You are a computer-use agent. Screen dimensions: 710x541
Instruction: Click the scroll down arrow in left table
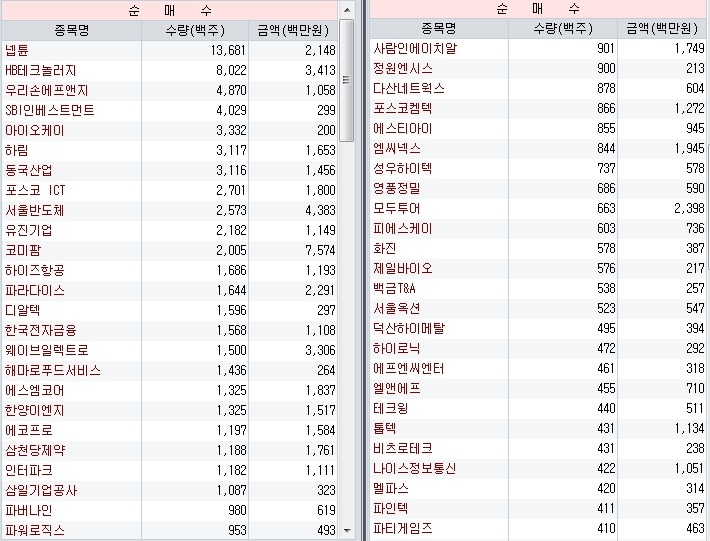347,530
